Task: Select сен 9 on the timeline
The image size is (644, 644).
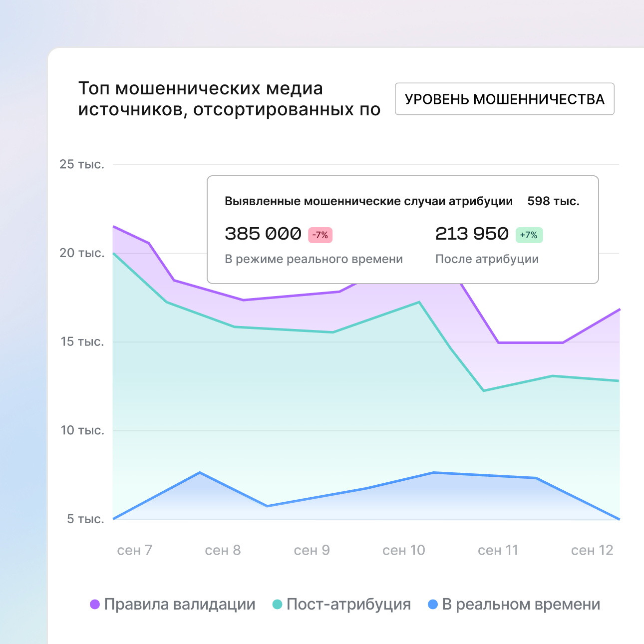Action: point(312,550)
